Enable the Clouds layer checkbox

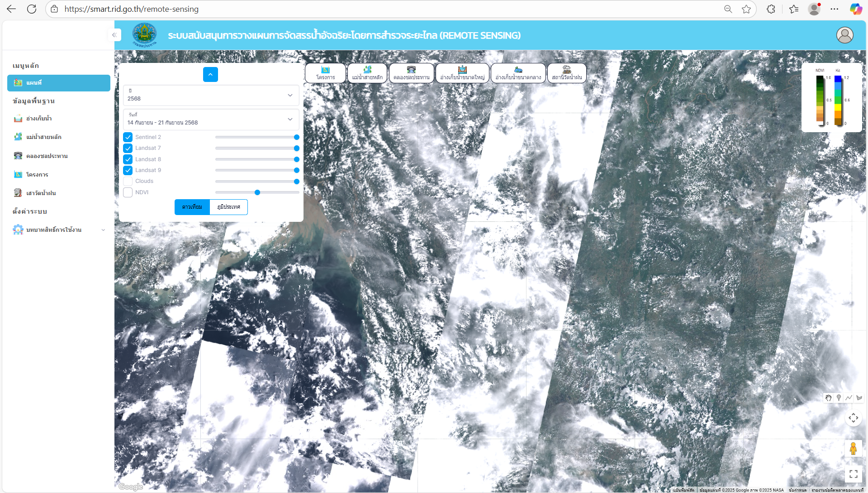pos(128,181)
